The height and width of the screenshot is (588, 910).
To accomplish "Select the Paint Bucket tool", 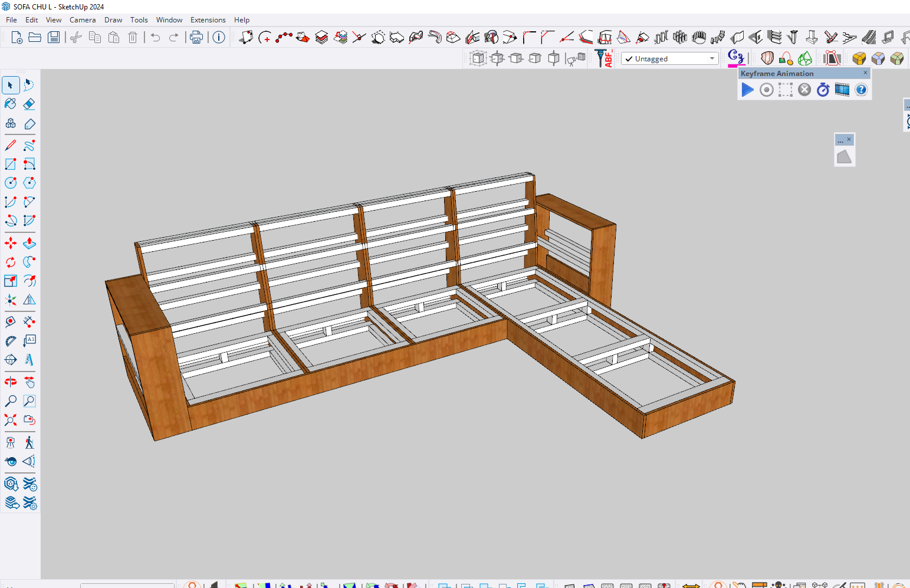I will tap(11, 104).
